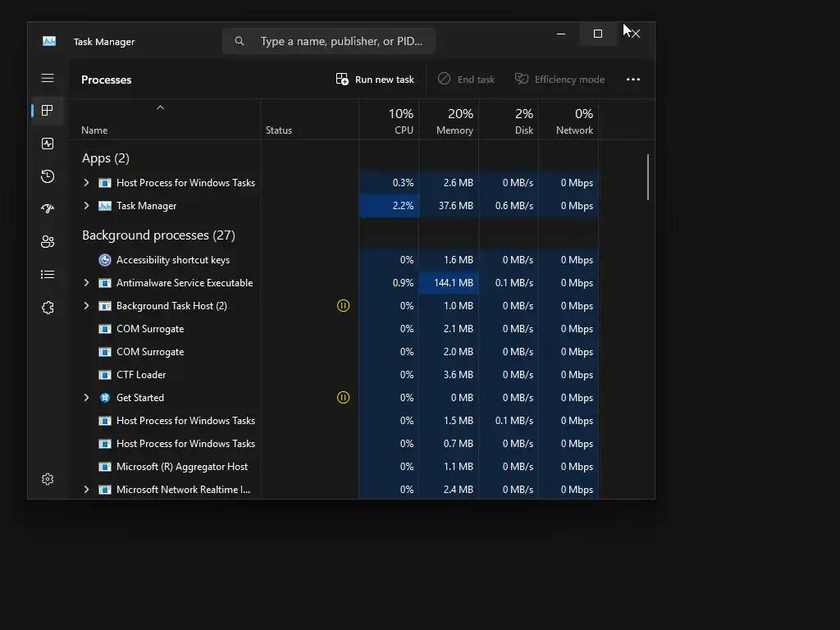Screen dimensions: 840x630
Task: Click the 0.3% CPU cell
Action: [389, 183]
